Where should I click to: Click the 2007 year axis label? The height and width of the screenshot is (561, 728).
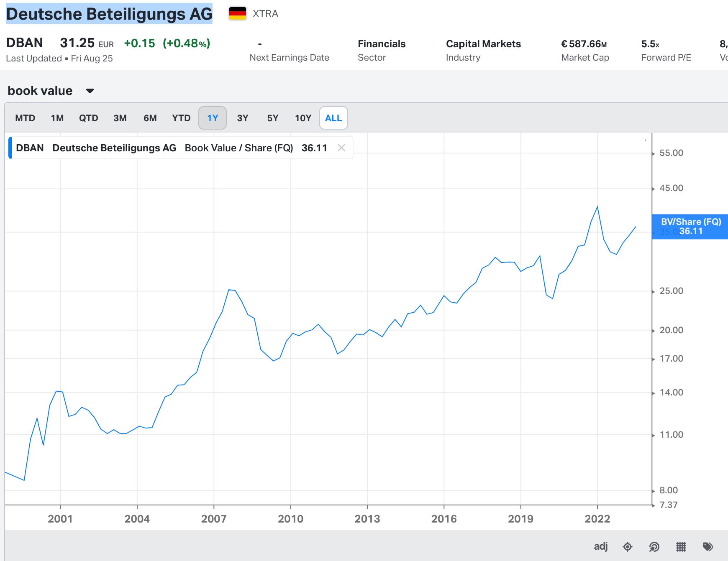(x=214, y=519)
